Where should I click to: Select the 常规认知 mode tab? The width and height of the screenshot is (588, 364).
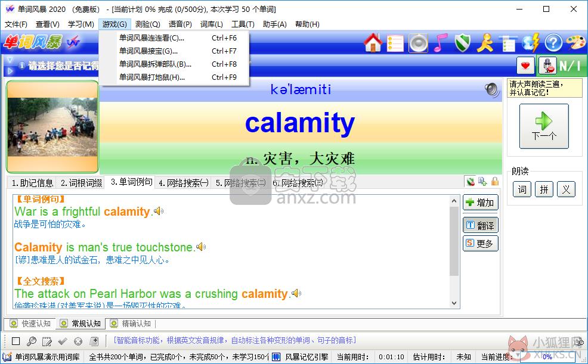[81, 323]
